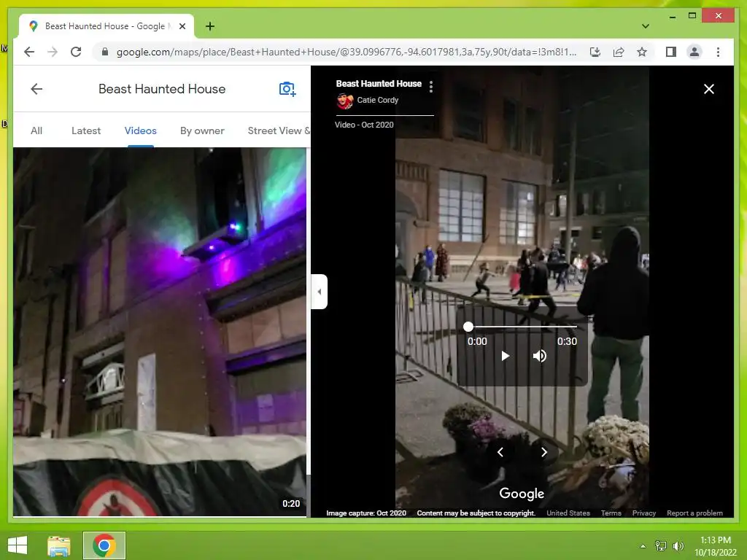The width and height of the screenshot is (747, 560).
Task: Switch to the All tab
Action: 36,131
